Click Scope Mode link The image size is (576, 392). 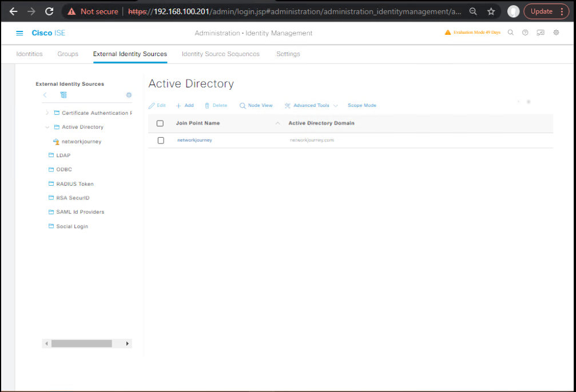pyautogui.click(x=362, y=105)
